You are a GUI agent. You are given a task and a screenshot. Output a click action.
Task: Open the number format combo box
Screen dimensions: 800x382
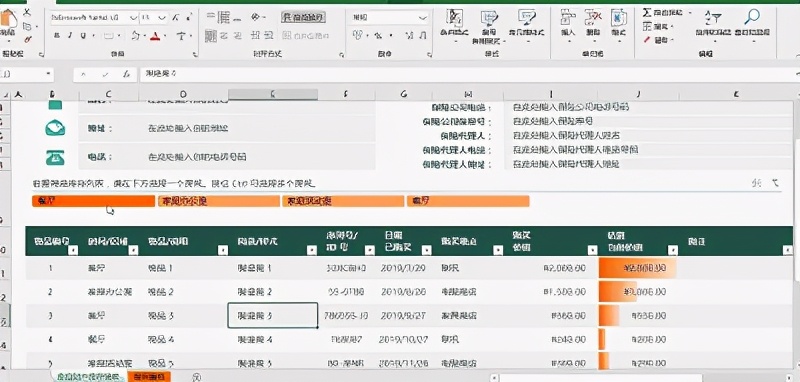(x=389, y=18)
